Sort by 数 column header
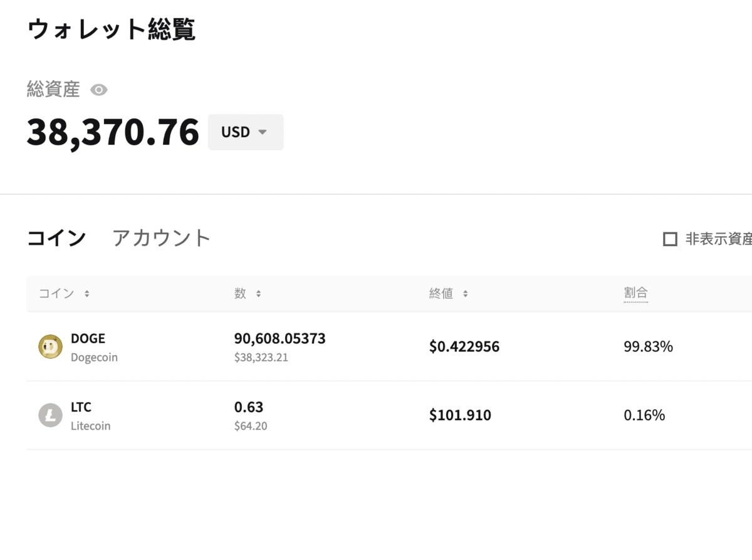This screenshot has height=560, width=752. coord(248,294)
